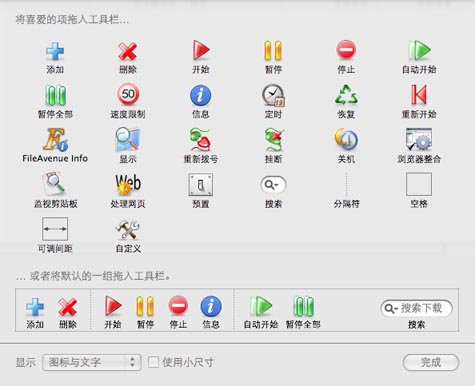Click the 重新拨号 redial phone icon
This screenshot has height=386, width=475.
(200, 140)
